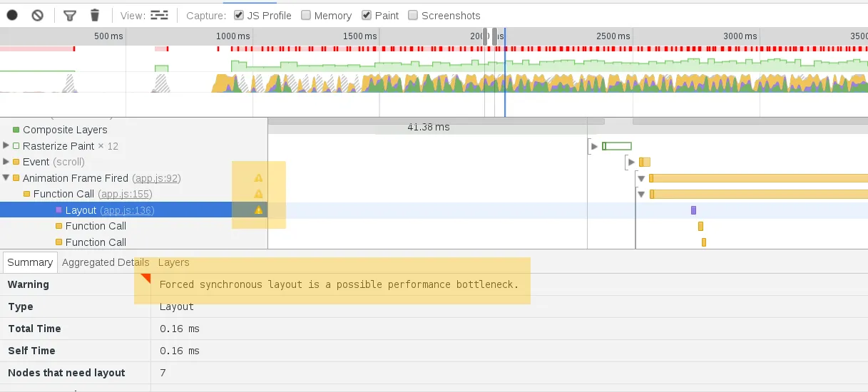Open the Filter funnel icon
The image size is (868, 392).
coord(69,15)
